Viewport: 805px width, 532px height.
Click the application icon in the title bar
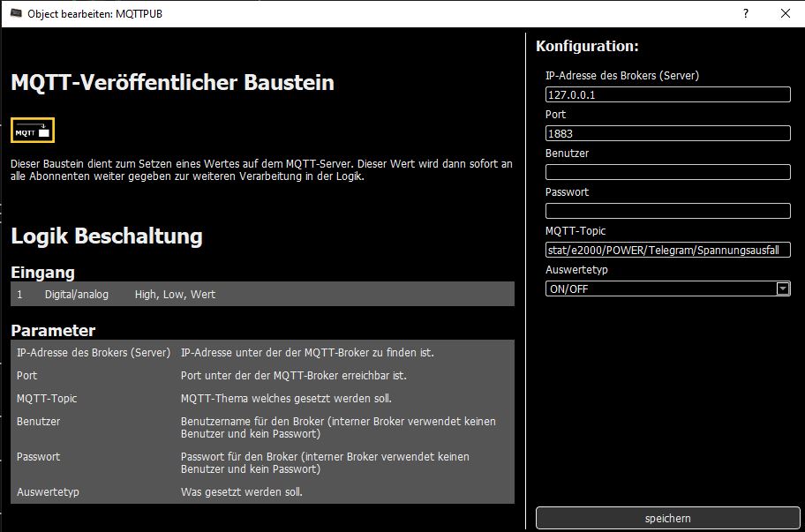[16, 13]
